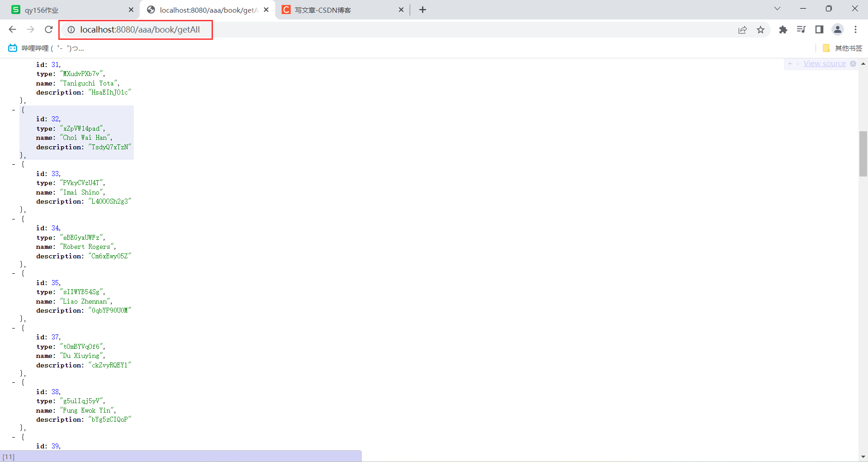Click the [11] status indicator
Image resolution: width=868 pixels, height=462 pixels.
click(x=9, y=457)
